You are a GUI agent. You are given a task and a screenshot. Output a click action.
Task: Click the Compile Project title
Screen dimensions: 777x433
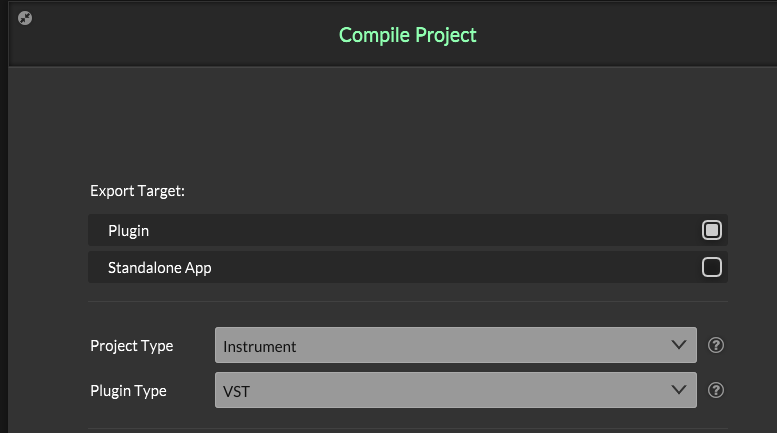pos(408,35)
